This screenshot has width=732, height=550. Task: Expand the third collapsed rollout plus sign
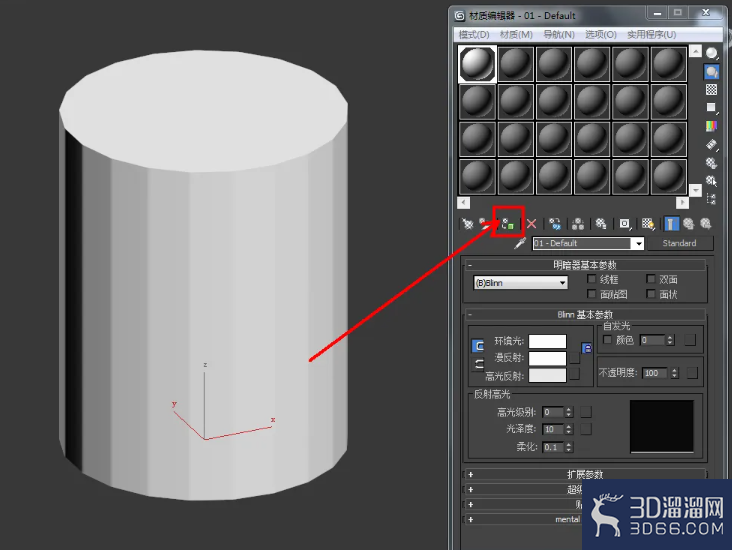pyautogui.click(x=471, y=504)
